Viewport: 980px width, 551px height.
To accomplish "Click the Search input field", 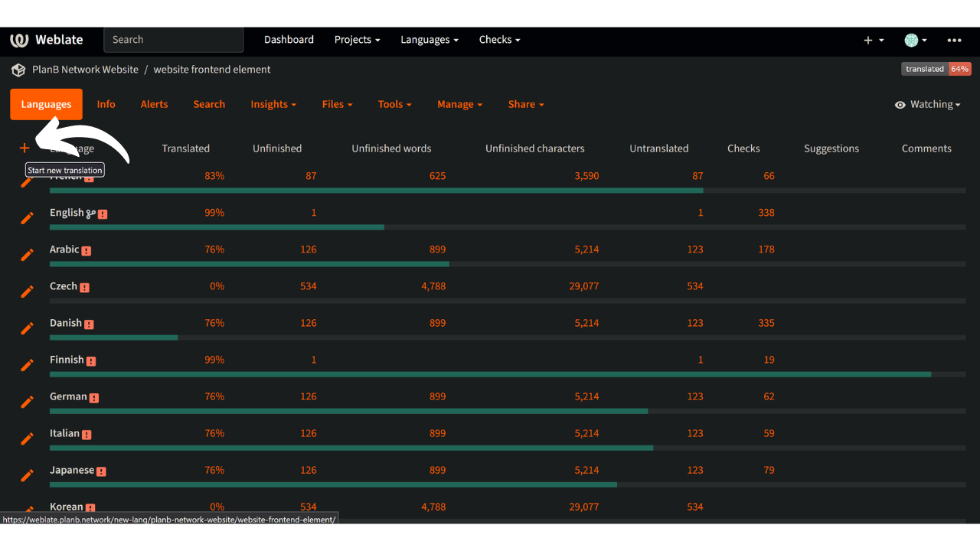I will point(173,40).
